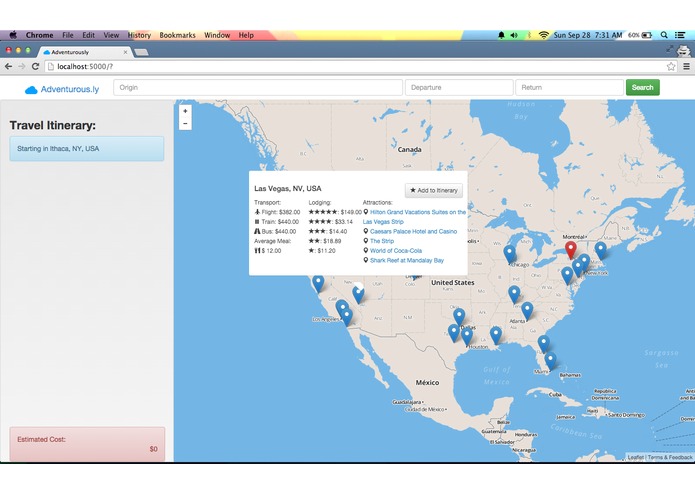The image size is (695, 494).
Task: Open the Help menu
Action: tap(246, 35)
